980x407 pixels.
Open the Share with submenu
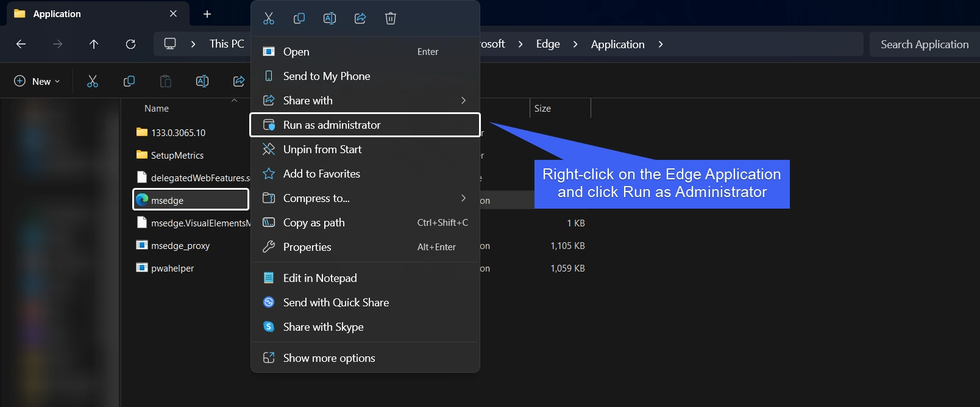pyautogui.click(x=365, y=101)
